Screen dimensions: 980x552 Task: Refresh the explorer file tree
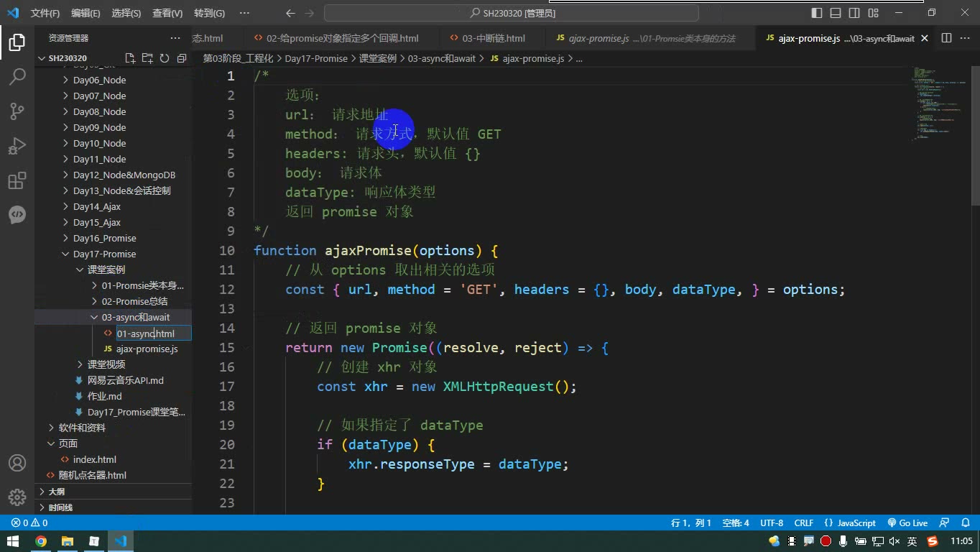click(x=165, y=58)
